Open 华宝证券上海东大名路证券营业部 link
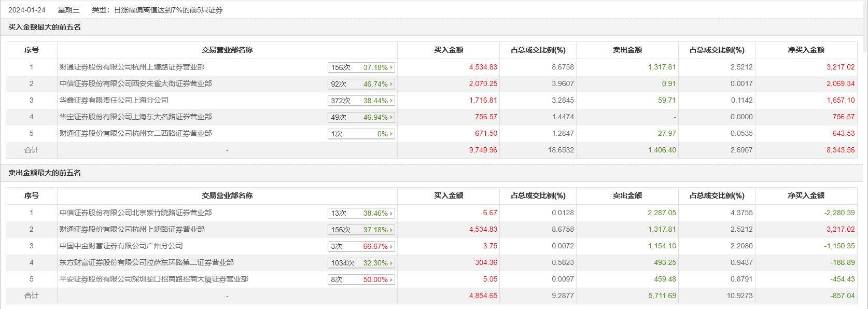868x309 pixels. point(135,117)
